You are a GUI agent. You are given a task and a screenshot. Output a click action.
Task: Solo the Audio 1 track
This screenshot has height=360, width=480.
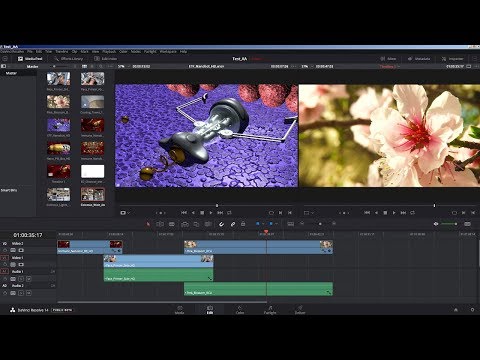pos(21,279)
